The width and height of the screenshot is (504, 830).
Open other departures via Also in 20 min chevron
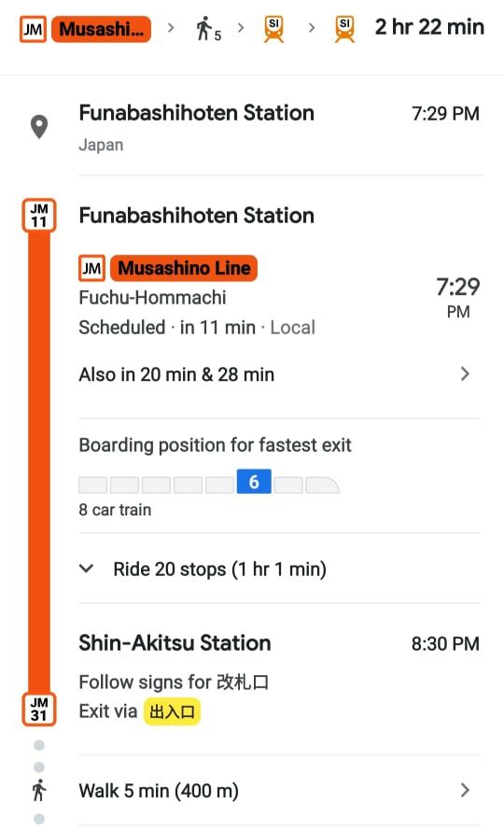(x=465, y=374)
